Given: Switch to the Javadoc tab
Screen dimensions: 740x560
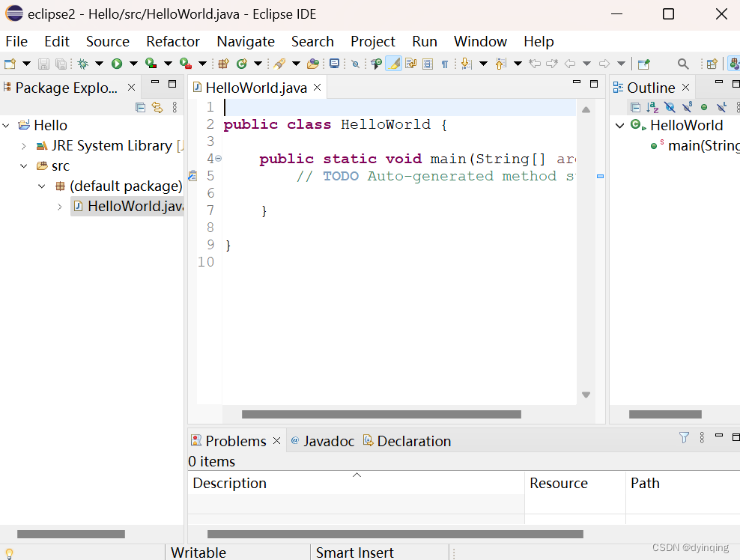Looking at the screenshot, I should [323, 441].
